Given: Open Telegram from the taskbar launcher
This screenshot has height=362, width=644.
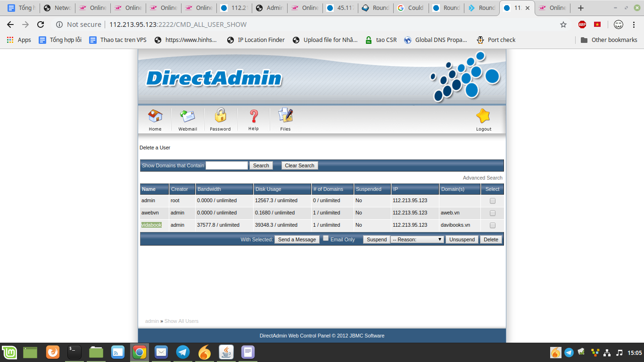Looking at the screenshot, I should click(183, 352).
